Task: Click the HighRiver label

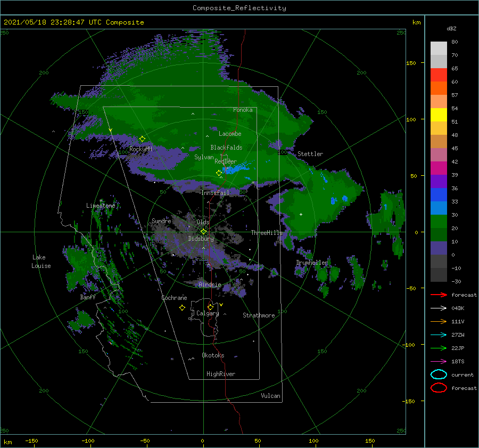Action: click(221, 374)
